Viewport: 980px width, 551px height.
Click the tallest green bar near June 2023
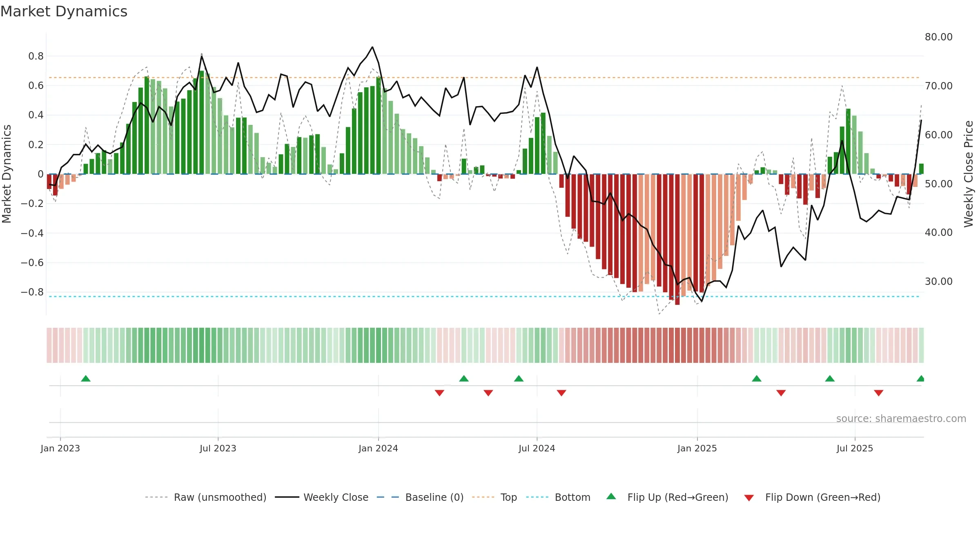(202, 122)
